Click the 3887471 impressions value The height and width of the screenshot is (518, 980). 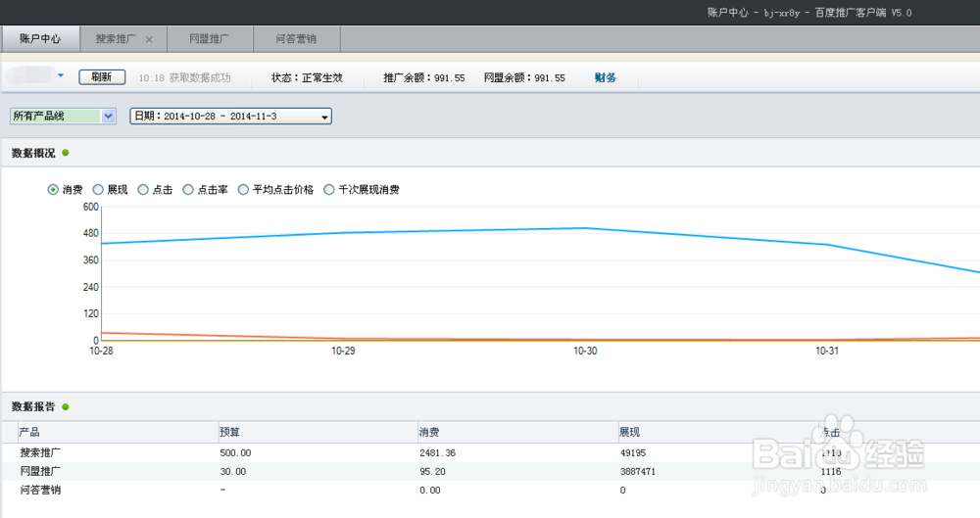[638, 472]
